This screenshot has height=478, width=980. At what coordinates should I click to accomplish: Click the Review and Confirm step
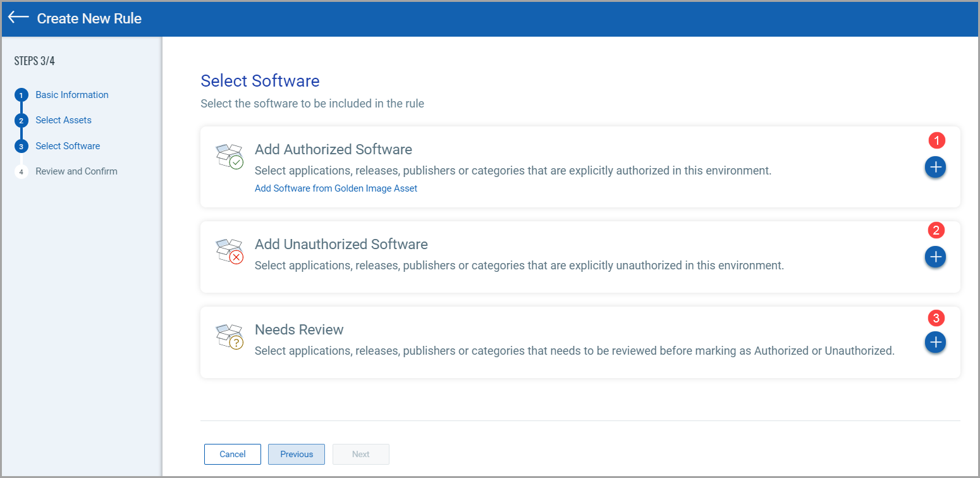click(x=77, y=171)
